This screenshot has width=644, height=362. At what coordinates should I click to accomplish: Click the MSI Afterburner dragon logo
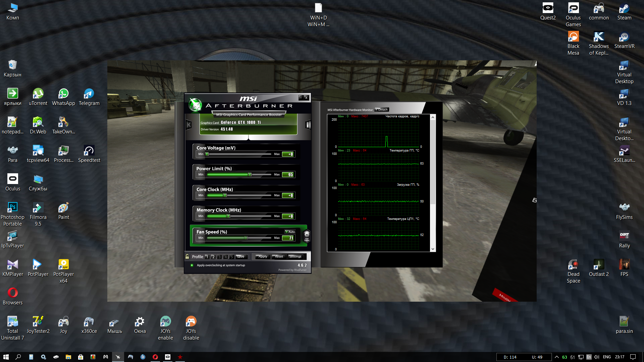[x=195, y=105]
